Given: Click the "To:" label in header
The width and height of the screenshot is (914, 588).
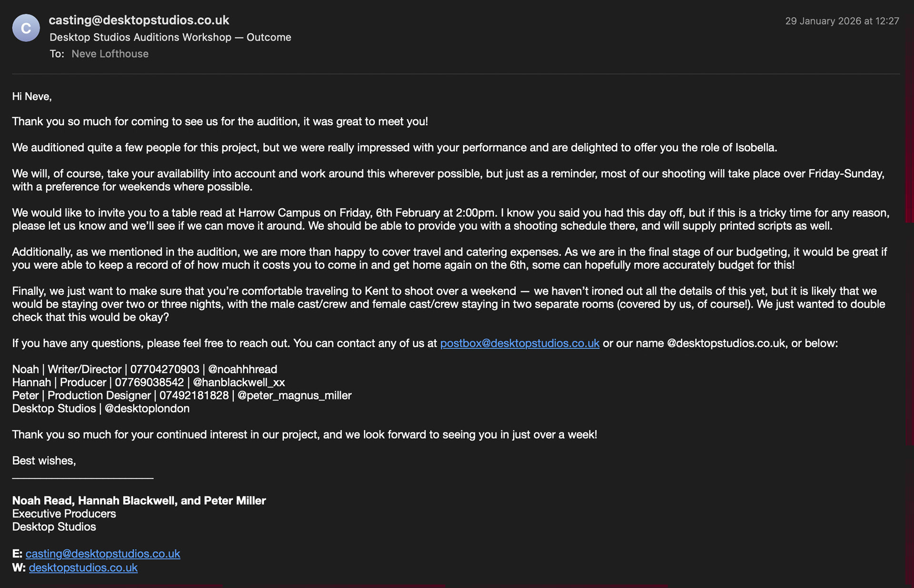Looking at the screenshot, I should tap(57, 54).
